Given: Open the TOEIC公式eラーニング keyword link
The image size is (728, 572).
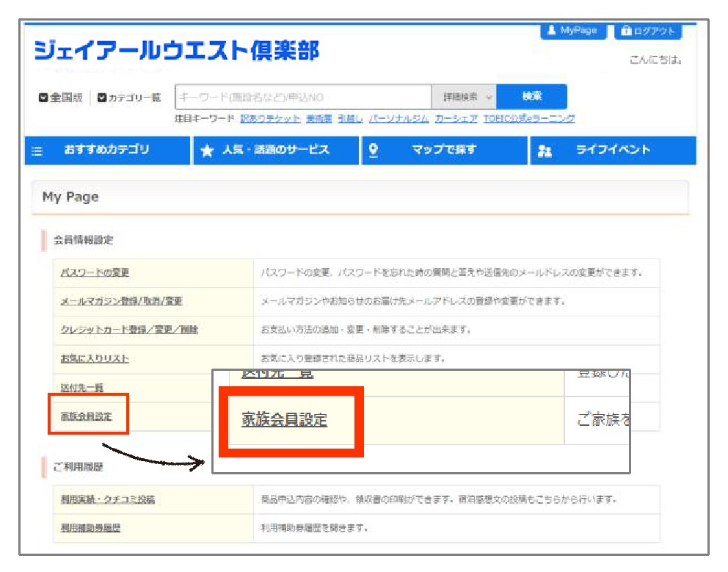Looking at the screenshot, I should 529,119.
